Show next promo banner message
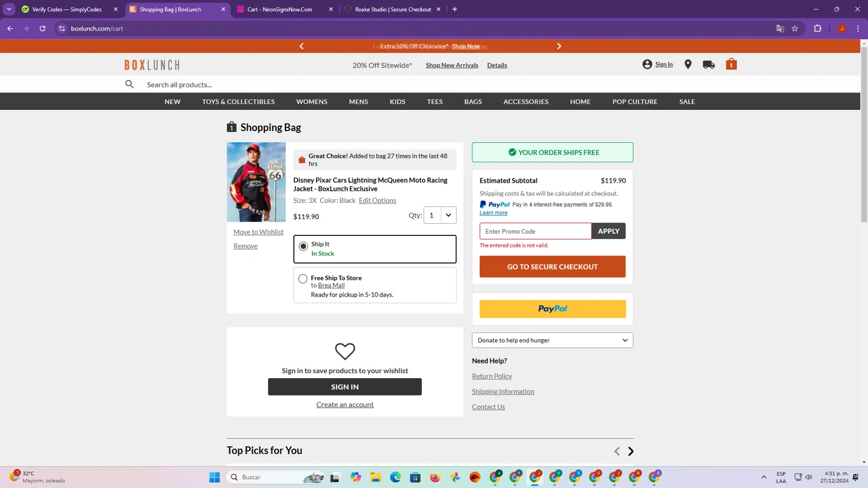868x488 pixels. [559, 46]
